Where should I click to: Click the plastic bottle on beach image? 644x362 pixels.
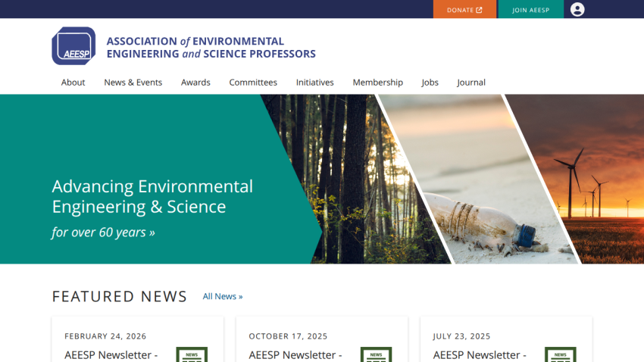click(479, 179)
